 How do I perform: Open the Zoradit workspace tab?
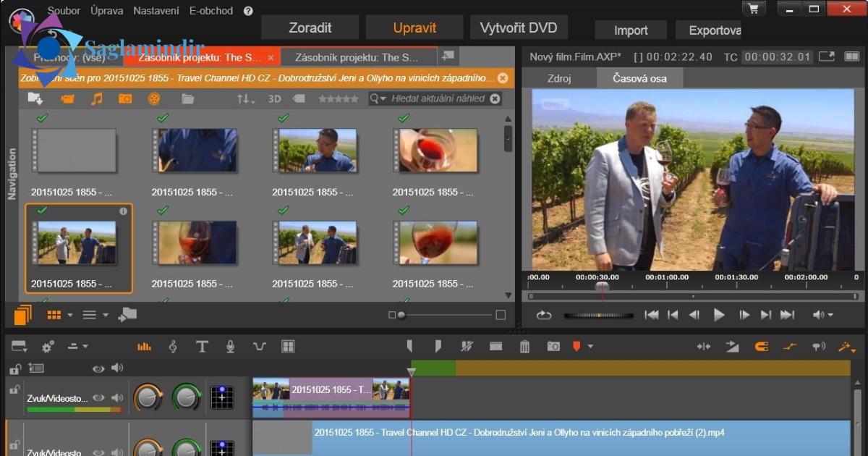(x=310, y=28)
